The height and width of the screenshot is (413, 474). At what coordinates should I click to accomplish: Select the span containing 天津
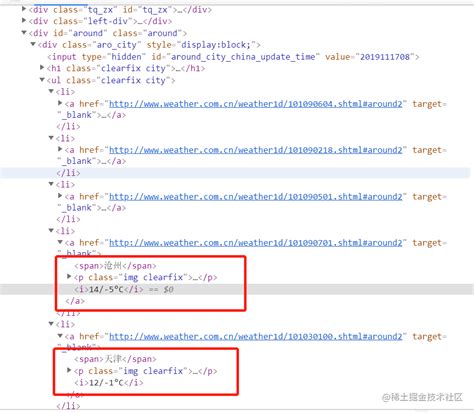click(x=115, y=359)
